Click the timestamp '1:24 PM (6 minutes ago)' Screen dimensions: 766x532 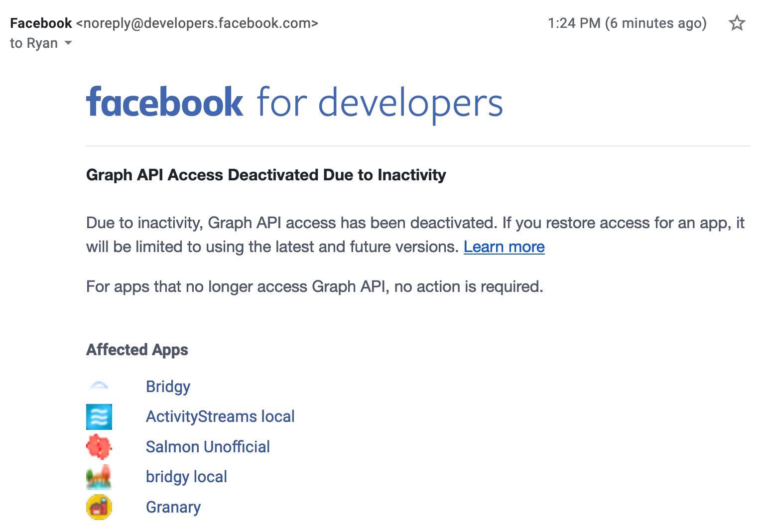coord(627,23)
